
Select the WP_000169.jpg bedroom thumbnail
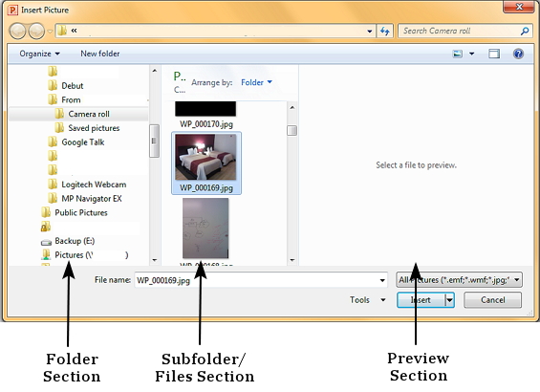205,157
